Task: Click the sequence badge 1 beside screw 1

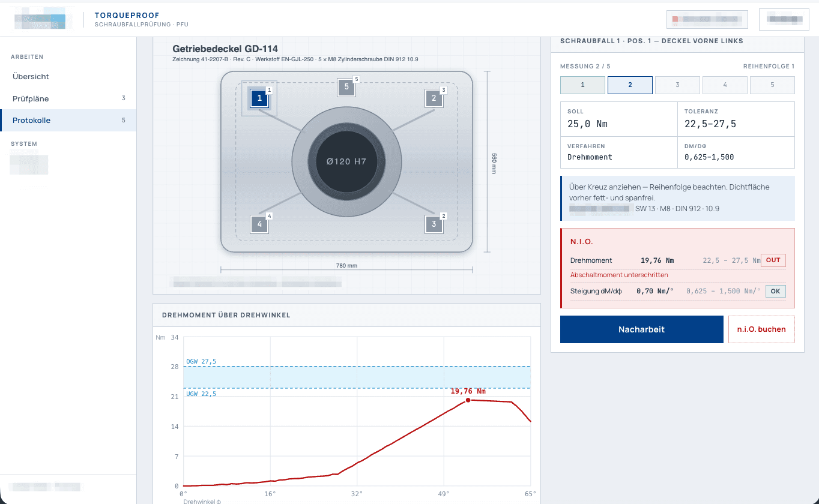Action: tap(269, 90)
